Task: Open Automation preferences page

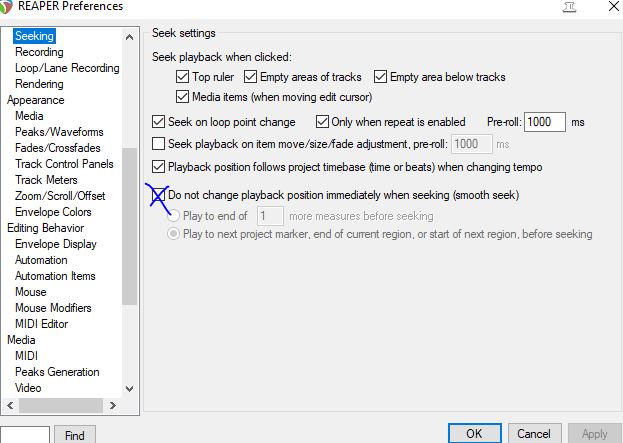Action: point(41,260)
